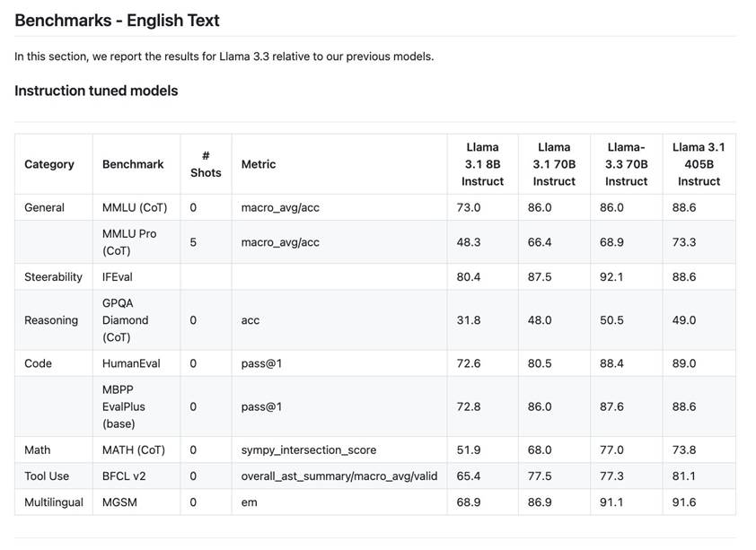Select the GPQA Diamond (CoT) cell
The image size is (756, 550).
tap(126, 320)
